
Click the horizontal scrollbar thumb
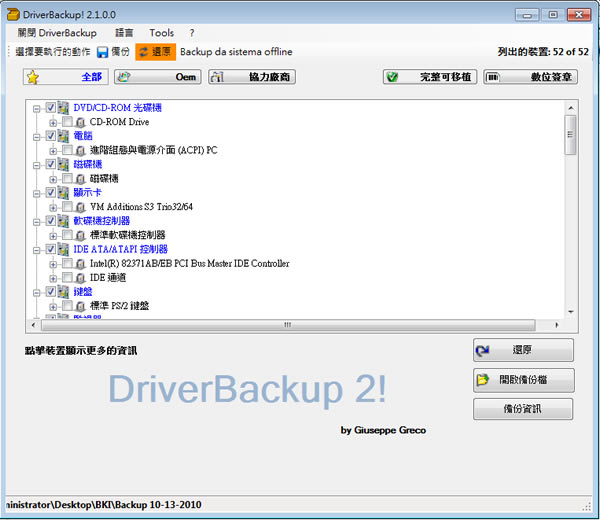pos(288,325)
